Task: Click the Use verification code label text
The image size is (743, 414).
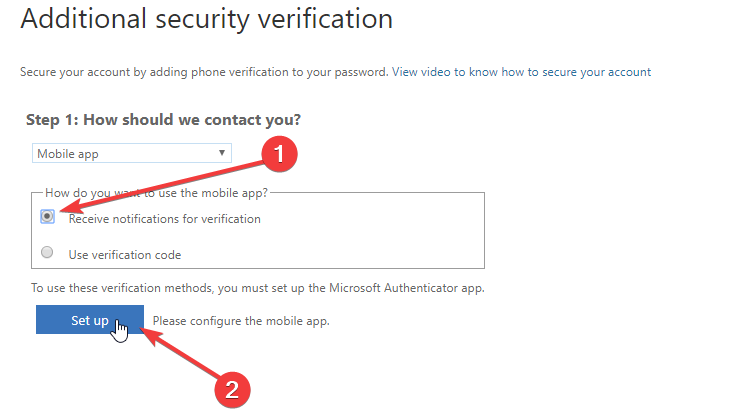Action: pyautogui.click(x=125, y=255)
